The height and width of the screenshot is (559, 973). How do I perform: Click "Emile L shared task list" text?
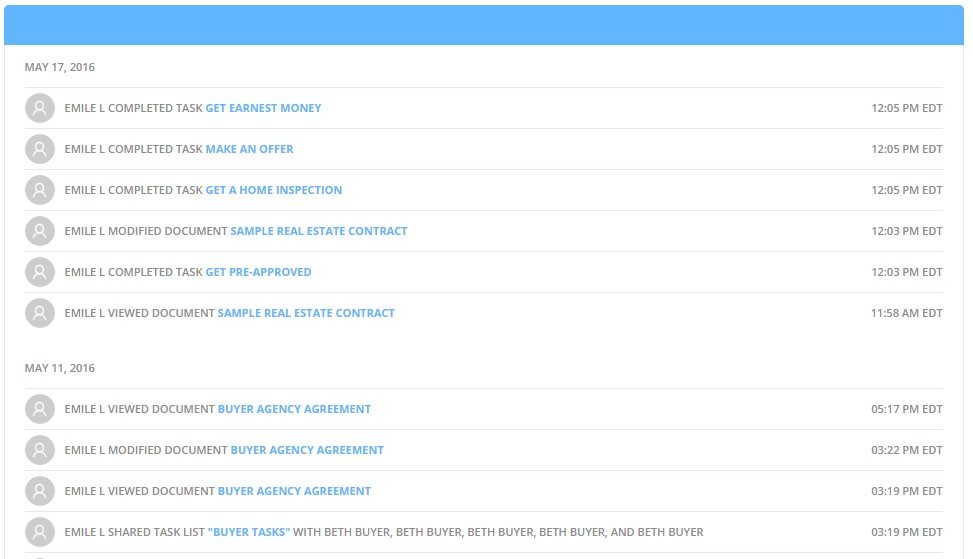point(135,532)
